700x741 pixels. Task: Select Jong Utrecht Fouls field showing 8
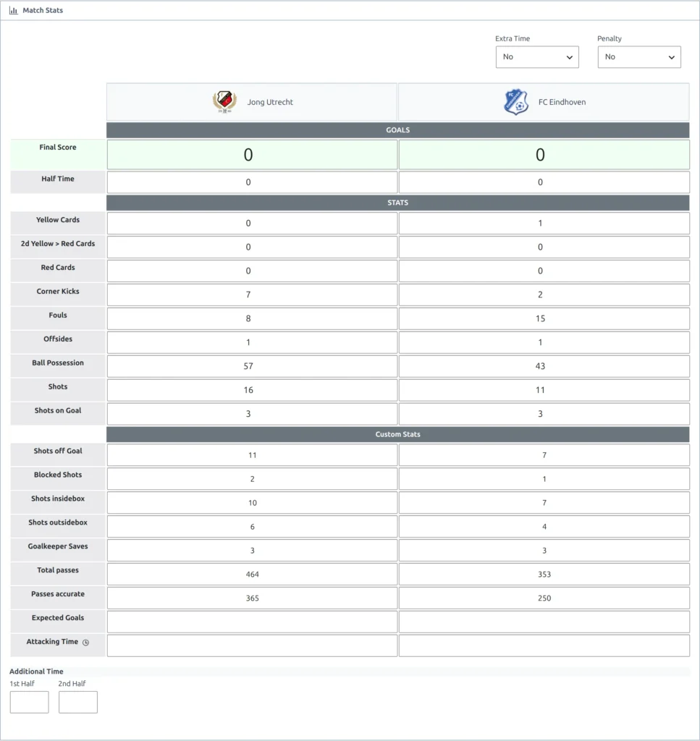(x=252, y=318)
